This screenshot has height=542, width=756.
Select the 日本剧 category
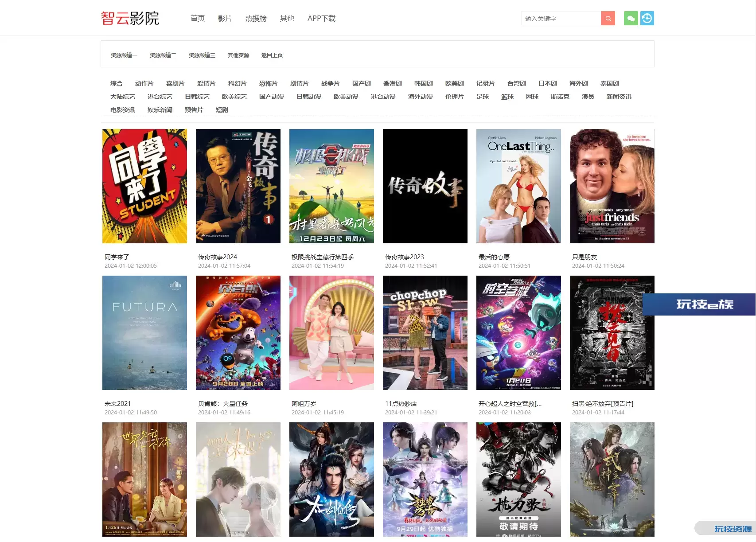pyautogui.click(x=548, y=83)
